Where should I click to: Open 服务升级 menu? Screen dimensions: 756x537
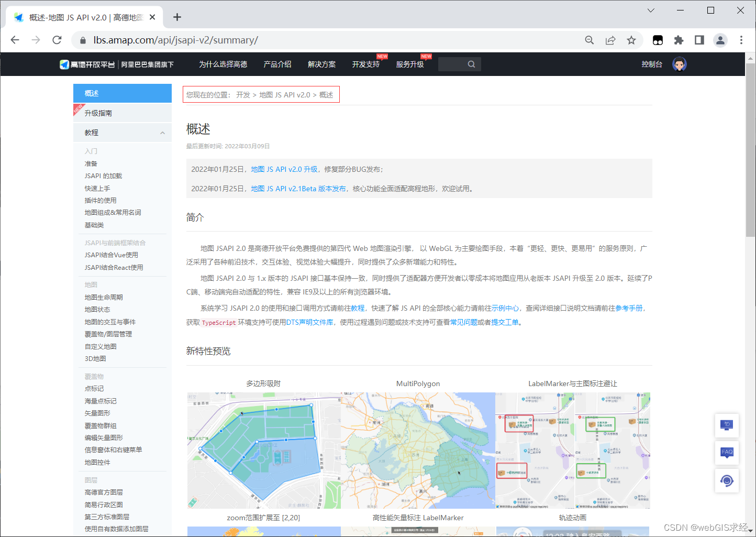[410, 64]
